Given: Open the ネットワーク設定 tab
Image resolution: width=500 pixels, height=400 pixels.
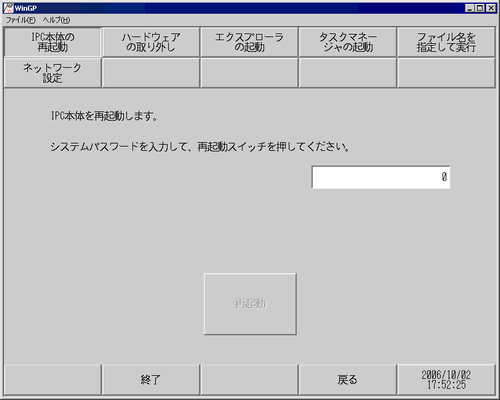Looking at the screenshot, I should pos(52,73).
